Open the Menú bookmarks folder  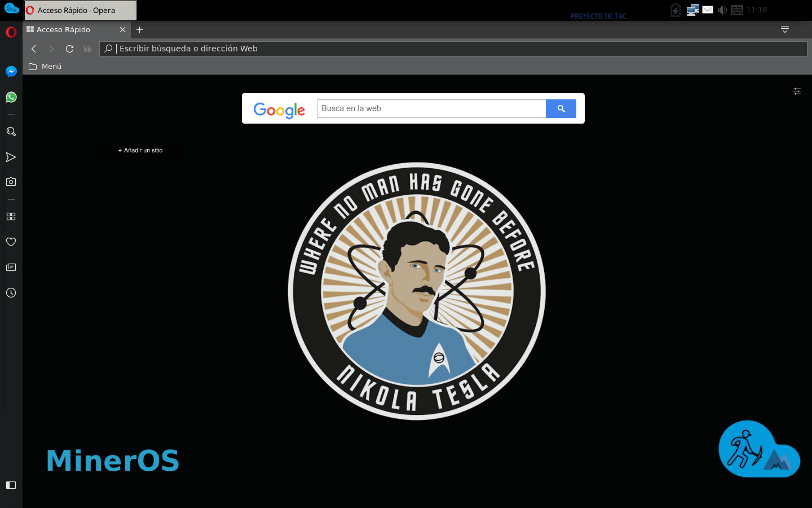(x=45, y=67)
